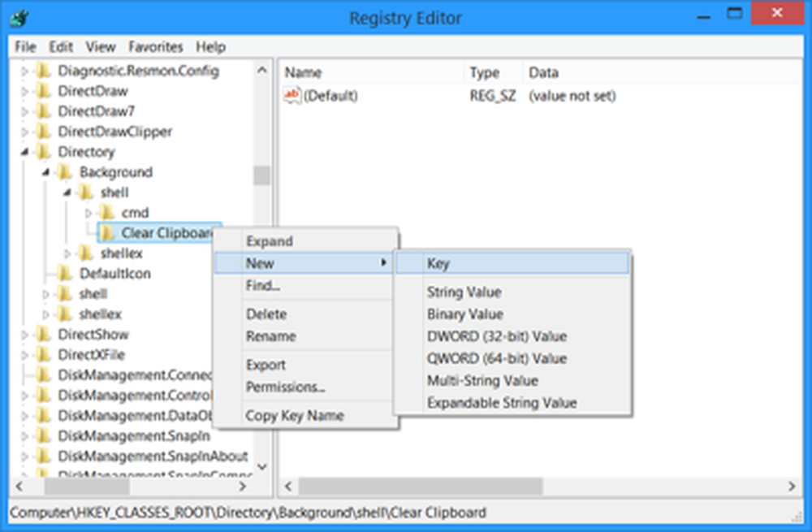812x532 pixels.
Task: Click the DirectXFile folder icon
Action: pyautogui.click(x=45, y=355)
